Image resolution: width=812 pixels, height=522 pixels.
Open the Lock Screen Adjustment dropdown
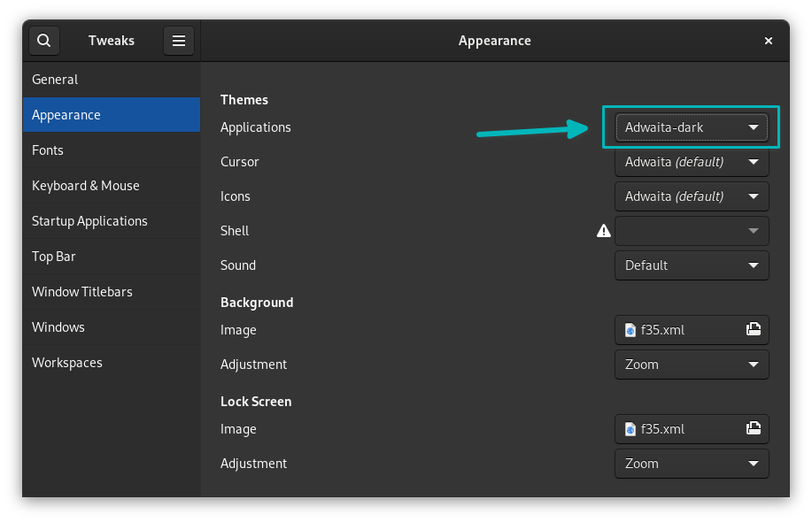tap(691, 463)
